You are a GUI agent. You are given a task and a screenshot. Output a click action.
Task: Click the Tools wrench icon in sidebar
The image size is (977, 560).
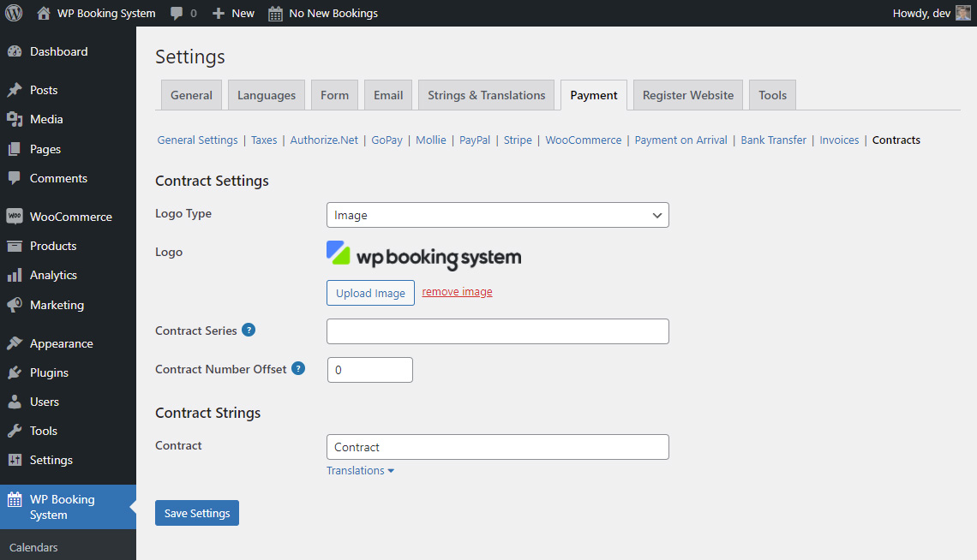tap(15, 431)
